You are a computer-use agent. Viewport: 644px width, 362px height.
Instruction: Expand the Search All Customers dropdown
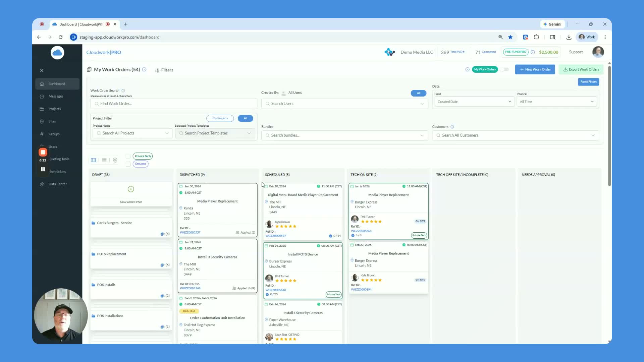click(516, 135)
